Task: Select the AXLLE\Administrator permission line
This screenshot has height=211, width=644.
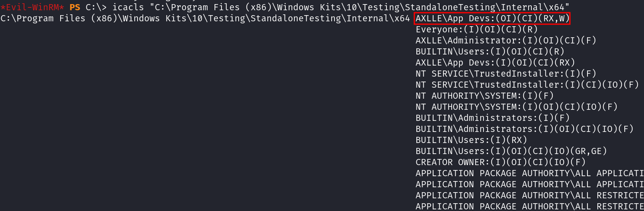Action: coord(506,41)
